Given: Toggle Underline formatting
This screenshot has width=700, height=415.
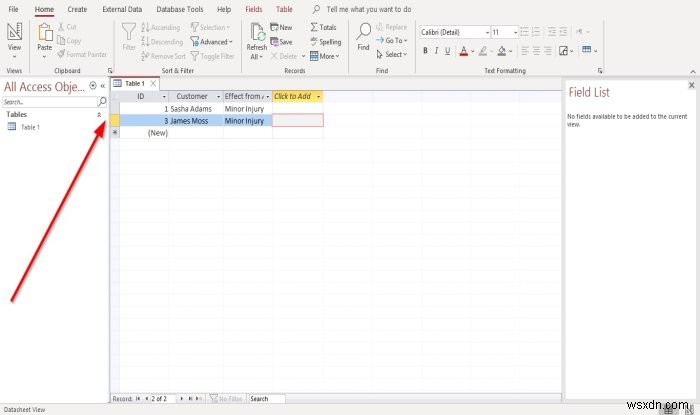Looking at the screenshot, I should pyautogui.click(x=447, y=51).
